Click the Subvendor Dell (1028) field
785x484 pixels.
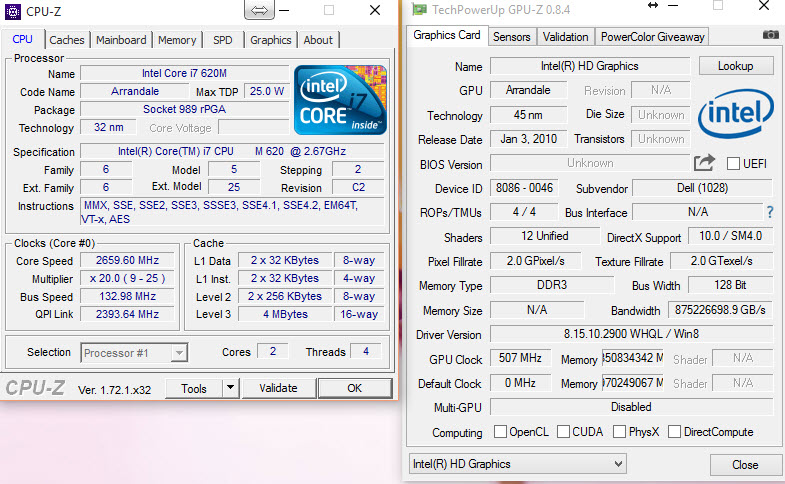click(x=702, y=188)
